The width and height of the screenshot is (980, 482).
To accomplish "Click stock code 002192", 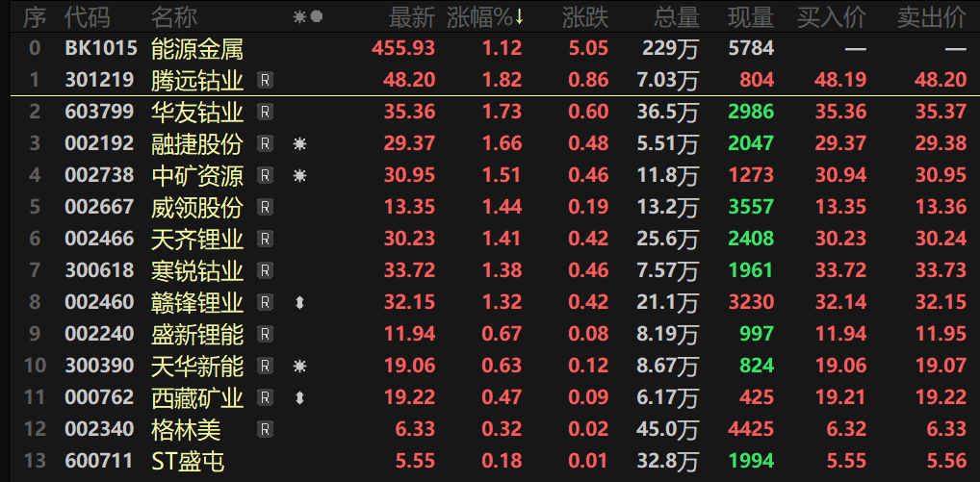I will (99, 143).
